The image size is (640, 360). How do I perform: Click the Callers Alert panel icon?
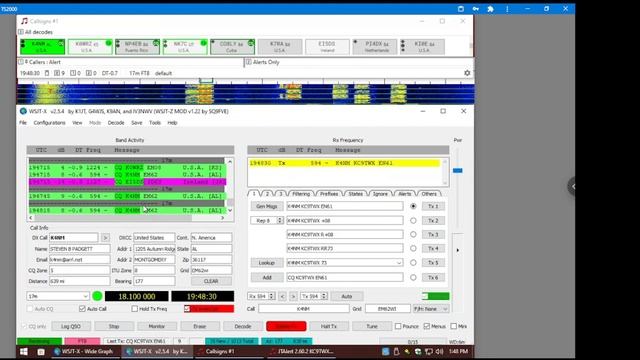click(21, 62)
